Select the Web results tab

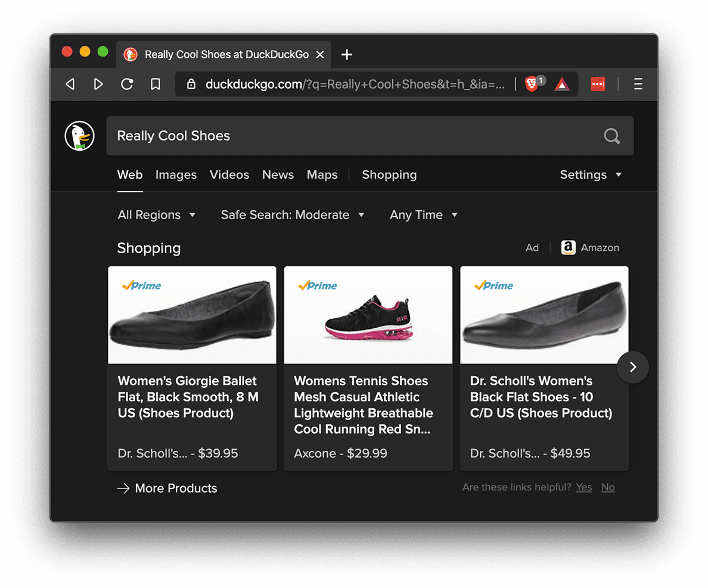coord(129,175)
